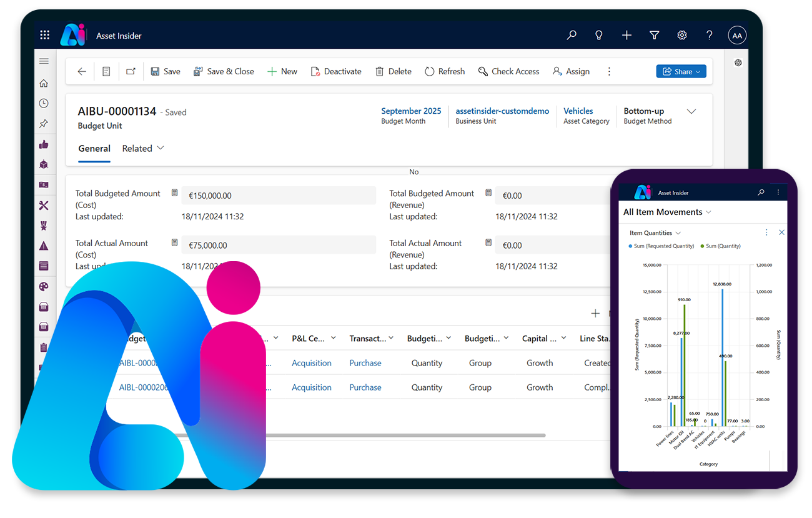This screenshot has height=518, width=812.
Task: Select the medal icon in the sidebar
Action: click(44, 226)
